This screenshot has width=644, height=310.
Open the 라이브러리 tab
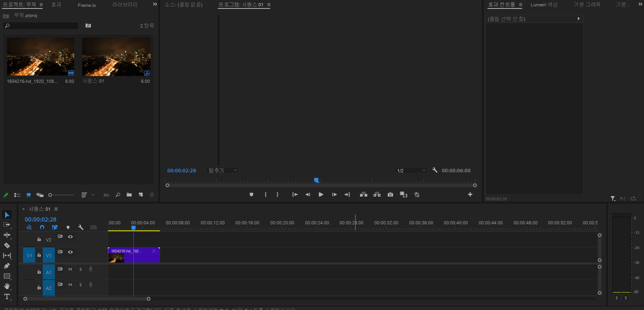(125, 5)
